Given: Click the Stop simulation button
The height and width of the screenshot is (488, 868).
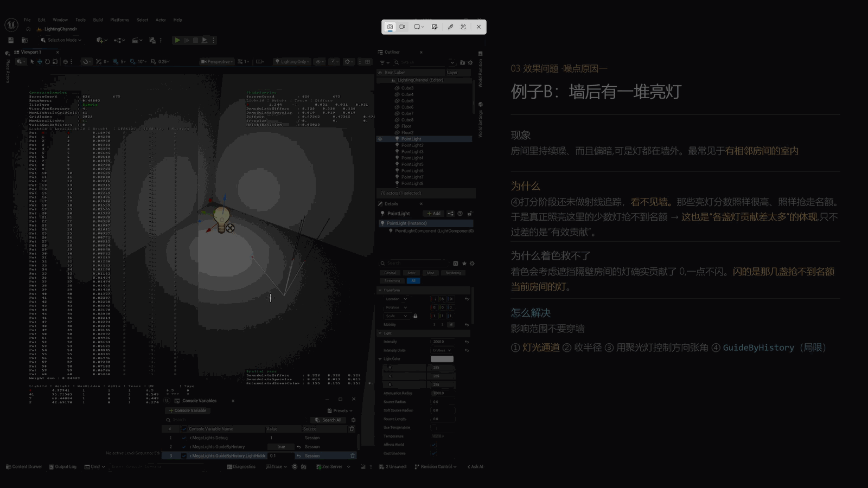Looking at the screenshot, I should tap(195, 40).
